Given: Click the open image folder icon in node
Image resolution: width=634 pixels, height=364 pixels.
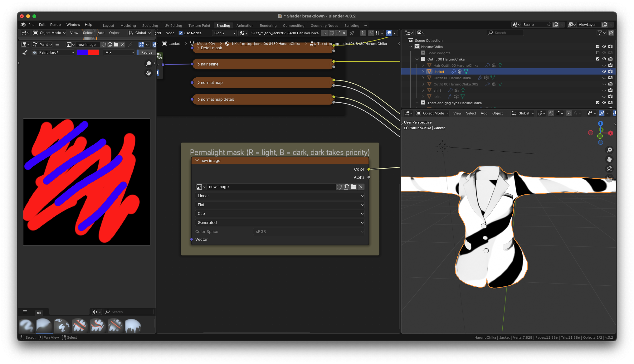Looking at the screenshot, I should pyautogui.click(x=354, y=187).
